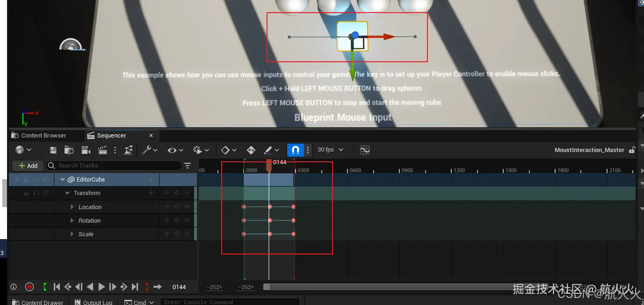Image resolution: width=644 pixels, height=305 pixels.
Task: Toggle the mute icon on the EditorCube row
Action: tap(46, 180)
